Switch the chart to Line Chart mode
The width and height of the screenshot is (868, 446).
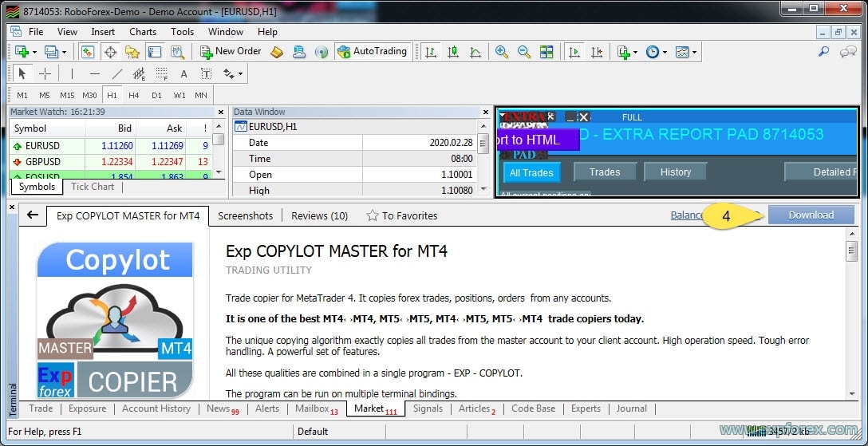point(475,52)
